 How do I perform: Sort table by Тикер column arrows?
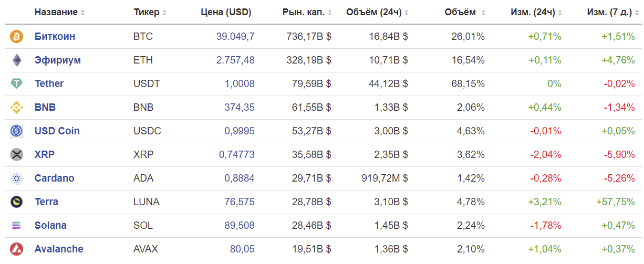tap(164, 13)
